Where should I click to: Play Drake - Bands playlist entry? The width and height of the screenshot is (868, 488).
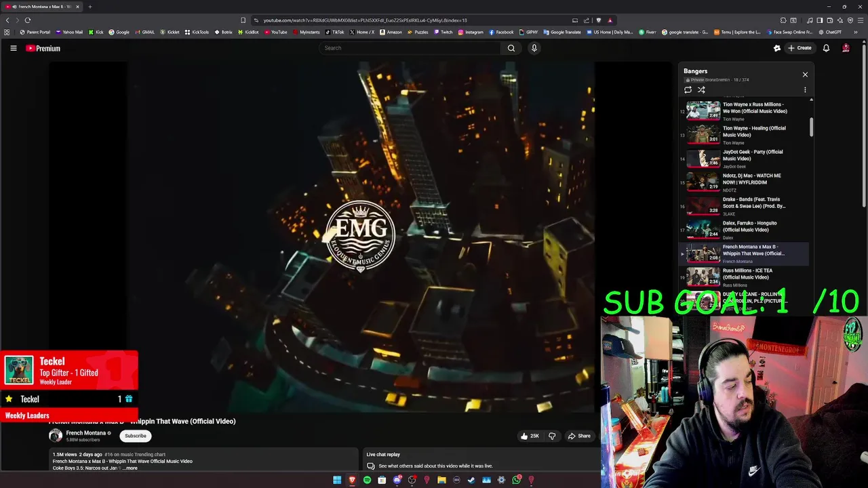click(744, 205)
